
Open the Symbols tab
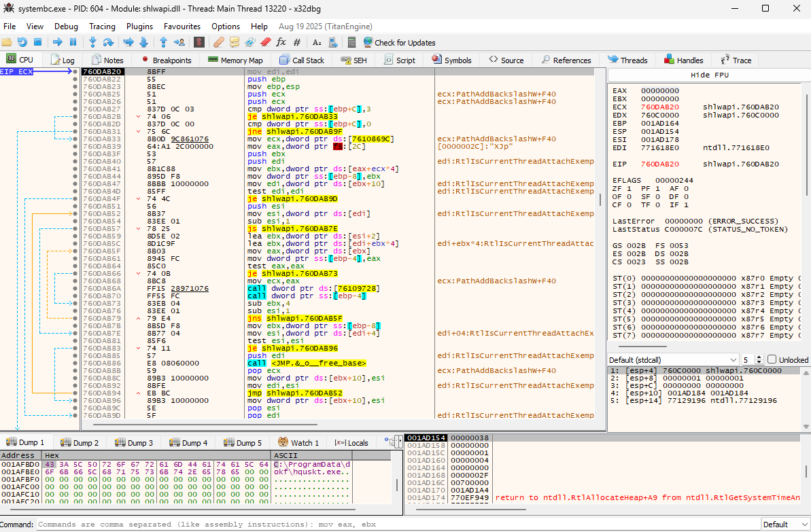coord(452,60)
